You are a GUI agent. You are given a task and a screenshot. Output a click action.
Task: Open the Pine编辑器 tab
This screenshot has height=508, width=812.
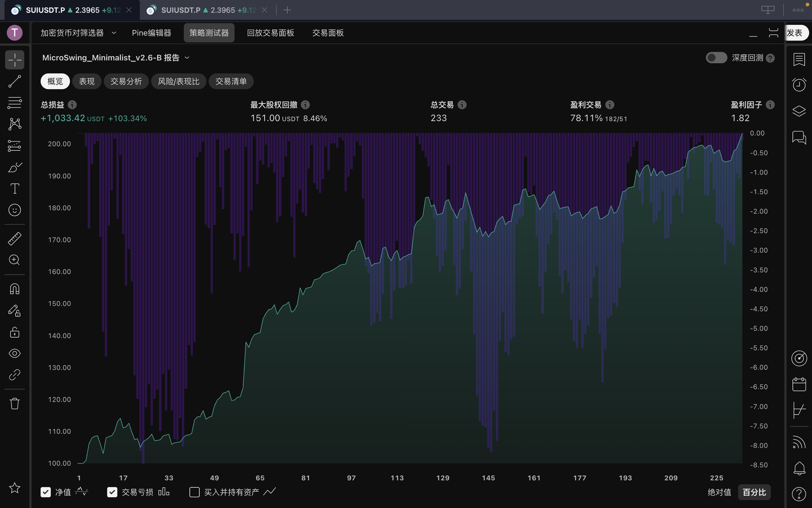point(152,33)
